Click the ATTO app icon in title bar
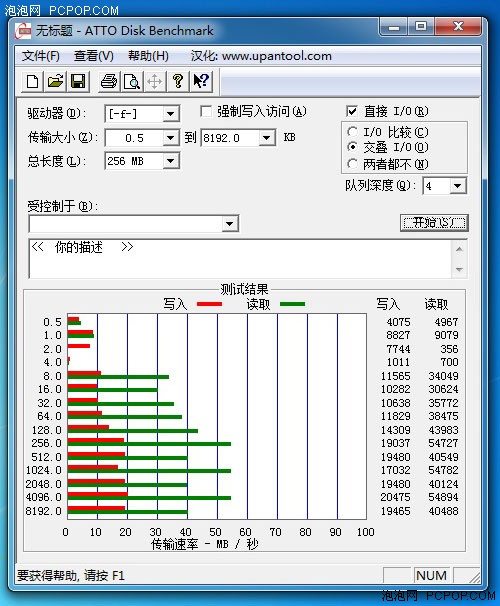 pos(23,31)
